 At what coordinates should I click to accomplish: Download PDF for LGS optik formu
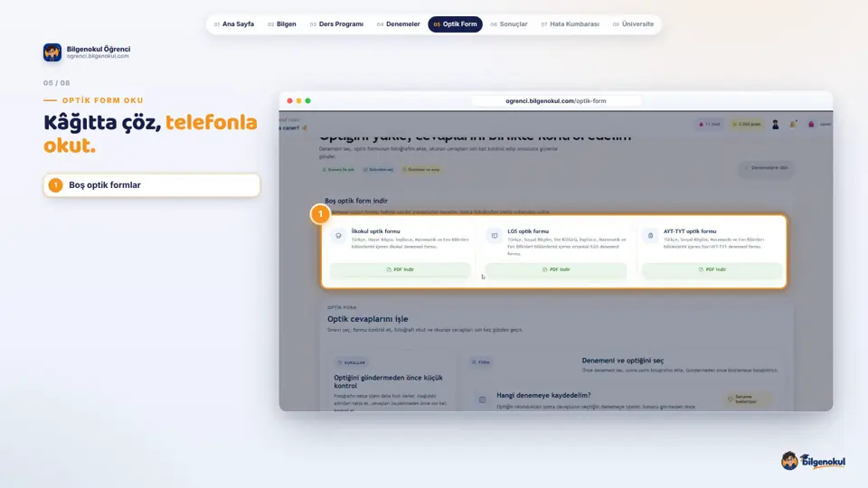pyautogui.click(x=556, y=269)
